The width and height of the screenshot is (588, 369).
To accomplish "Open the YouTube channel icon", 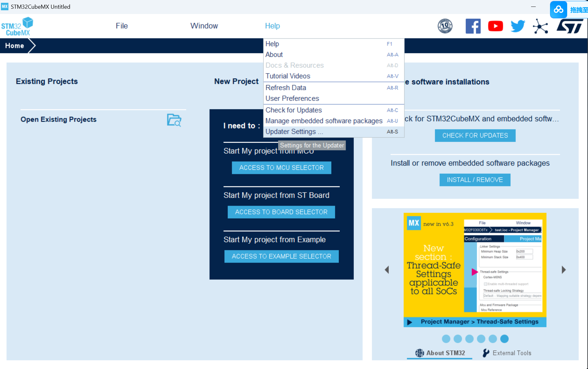I will click(495, 26).
